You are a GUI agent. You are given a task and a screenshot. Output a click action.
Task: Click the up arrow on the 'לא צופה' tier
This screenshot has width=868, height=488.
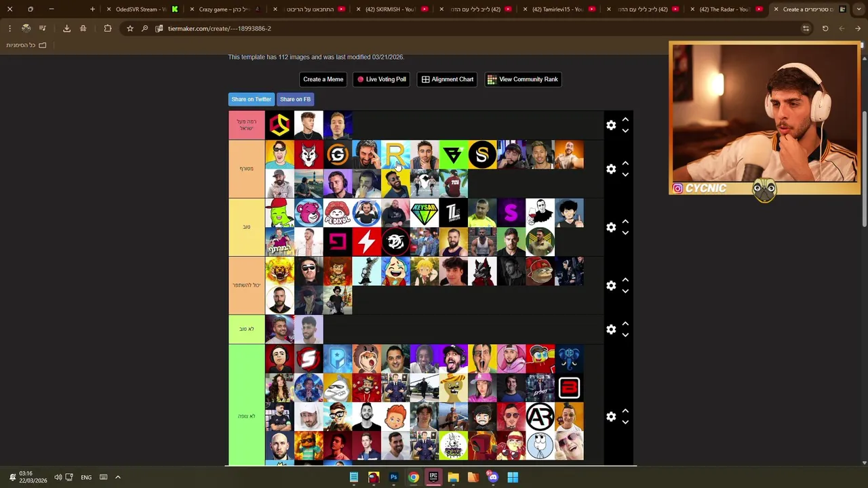[x=625, y=411]
